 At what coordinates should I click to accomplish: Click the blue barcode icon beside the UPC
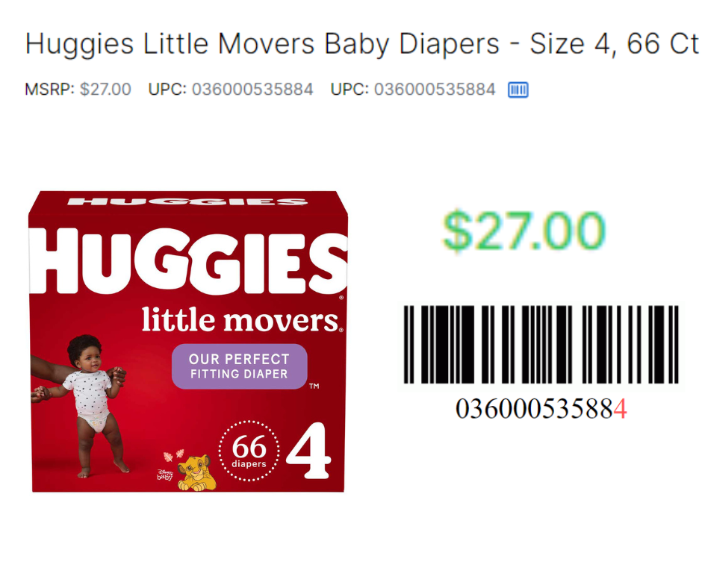coord(518,90)
